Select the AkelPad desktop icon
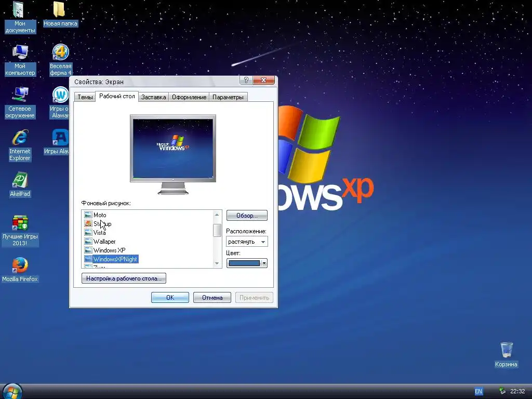 pos(20,184)
